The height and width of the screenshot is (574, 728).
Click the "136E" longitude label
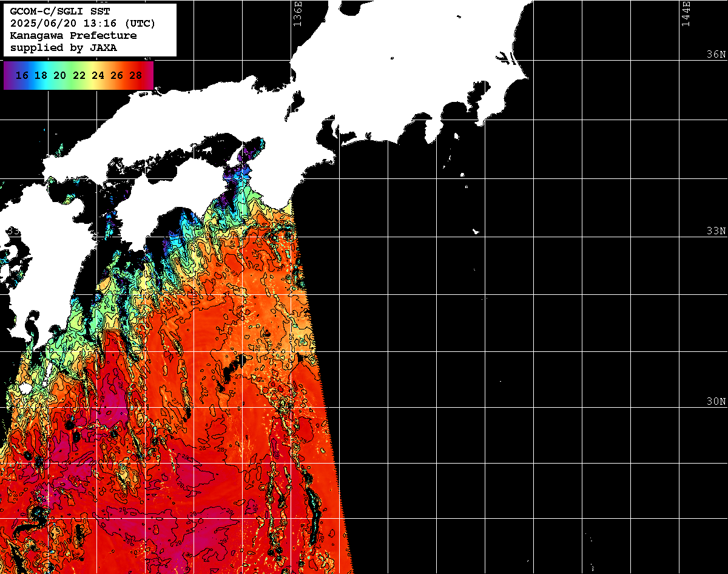(x=297, y=13)
